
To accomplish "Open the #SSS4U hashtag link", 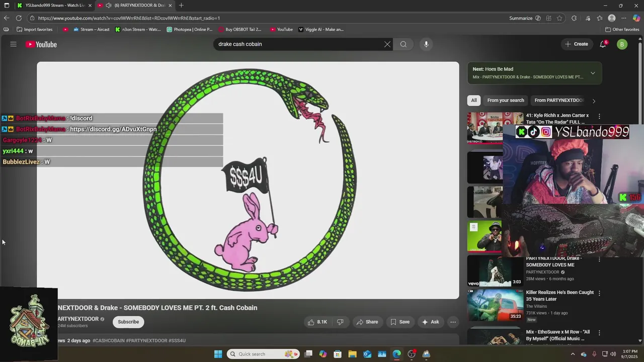I will pos(177,340).
